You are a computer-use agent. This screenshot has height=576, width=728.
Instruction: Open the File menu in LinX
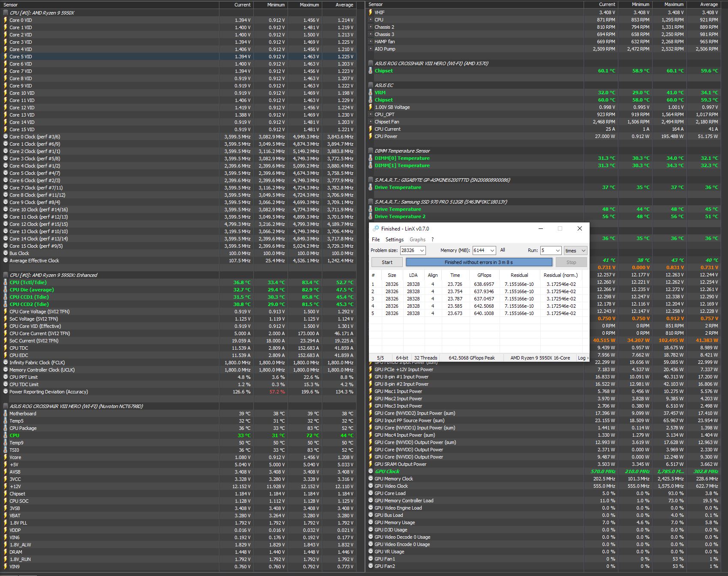coord(376,240)
